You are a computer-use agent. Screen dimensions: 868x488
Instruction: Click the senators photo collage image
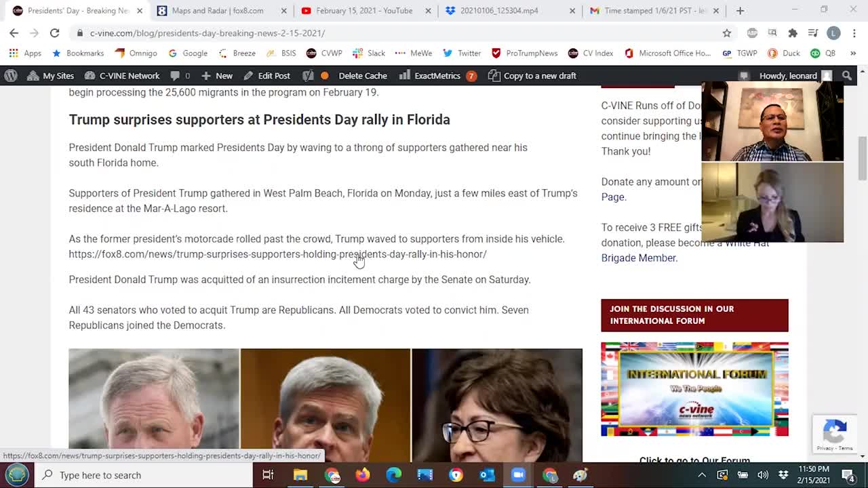[x=325, y=405]
